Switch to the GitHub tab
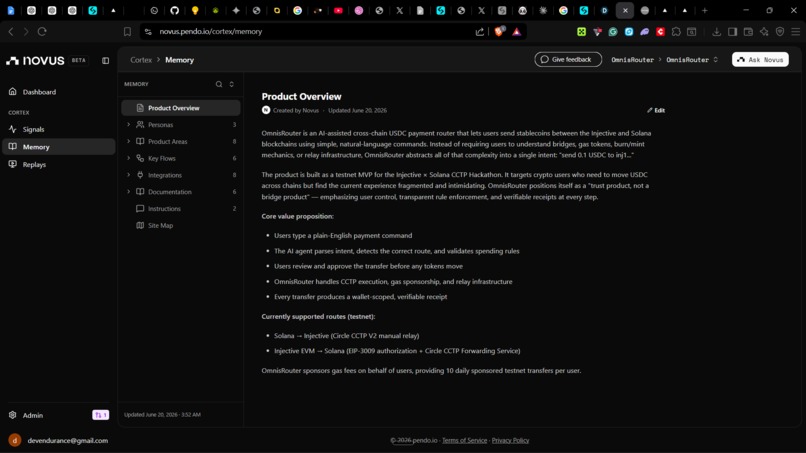 (x=174, y=10)
